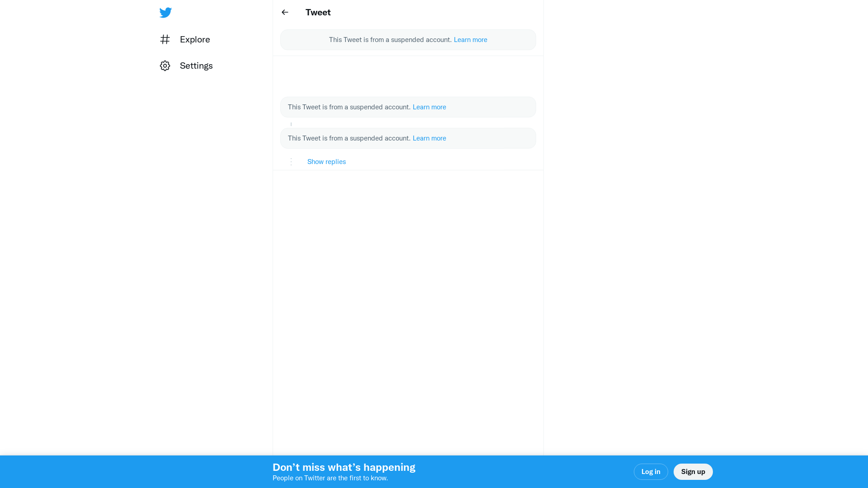This screenshot has height=488, width=868.
Task: Click the Don't miss what's happening headline
Action: tap(344, 467)
